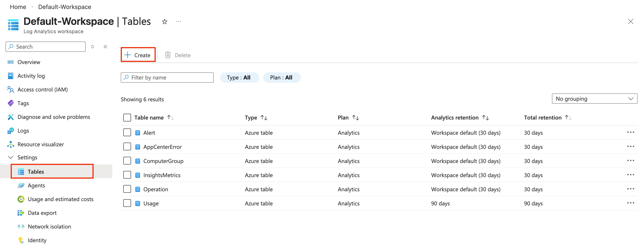Image resolution: width=644 pixels, height=248 pixels.
Task: Open row actions ellipsis for the Alert table
Action: point(631,132)
